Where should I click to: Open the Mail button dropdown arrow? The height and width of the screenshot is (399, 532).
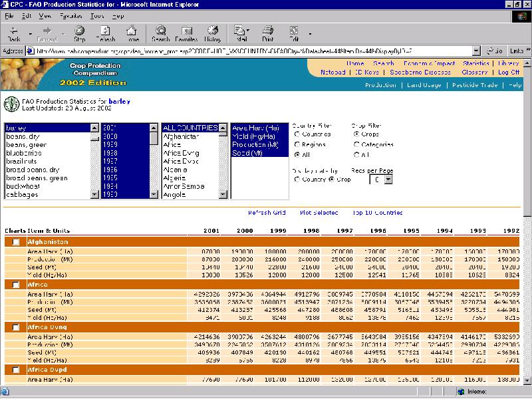248,30
